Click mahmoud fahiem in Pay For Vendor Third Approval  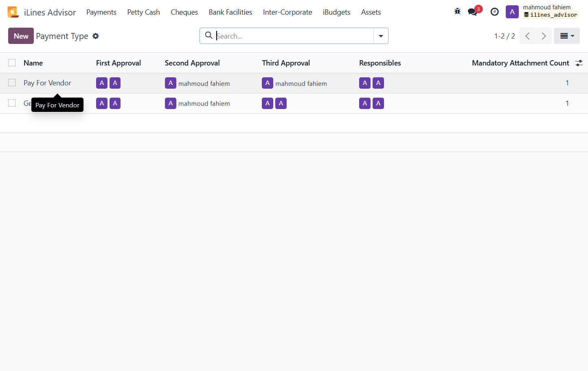tap(301, 83)
